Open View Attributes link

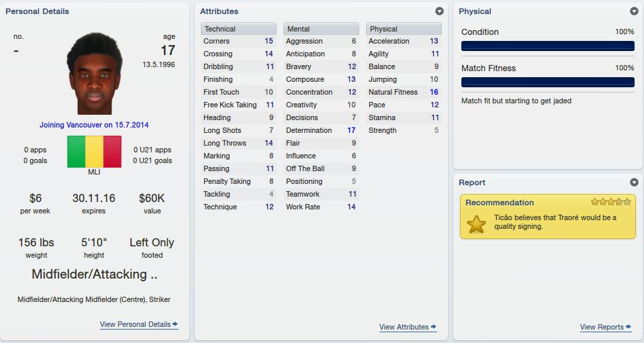404,327
